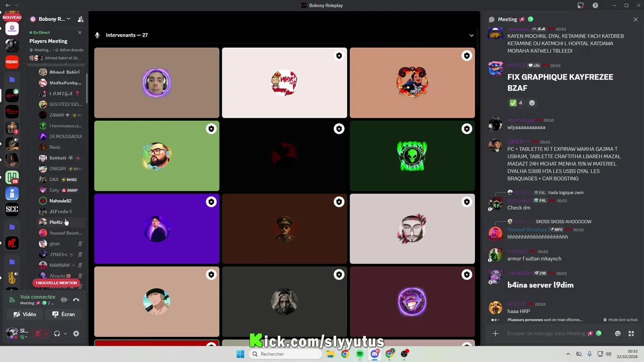Image resolution: width=644 pixels, height=362 pixels.
Task: Disconnect from voice with the hang-up icon
Action: coord(76,300)
